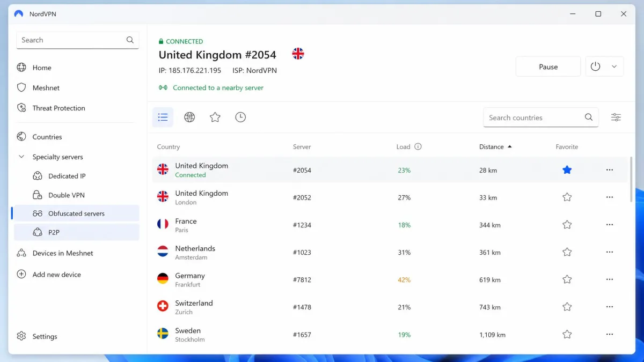
Task: Click the Frankfurt server number #7812
Action: coord(302,280)
